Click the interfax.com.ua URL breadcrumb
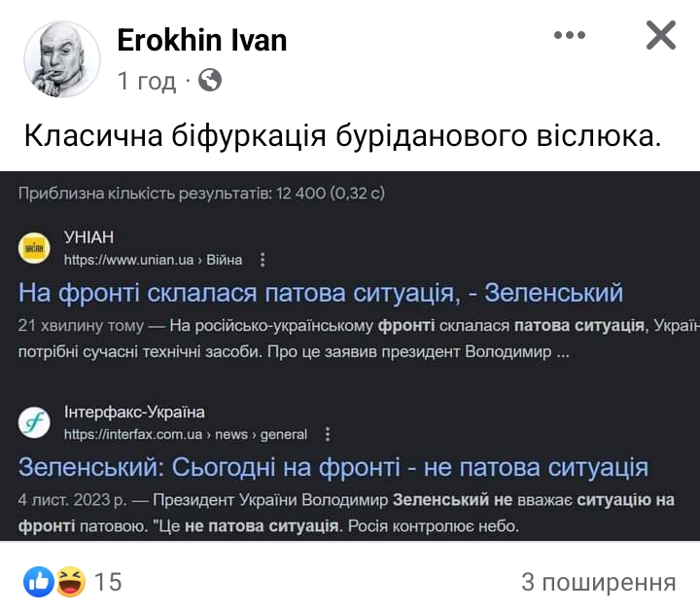 click(x=185, y=434)
